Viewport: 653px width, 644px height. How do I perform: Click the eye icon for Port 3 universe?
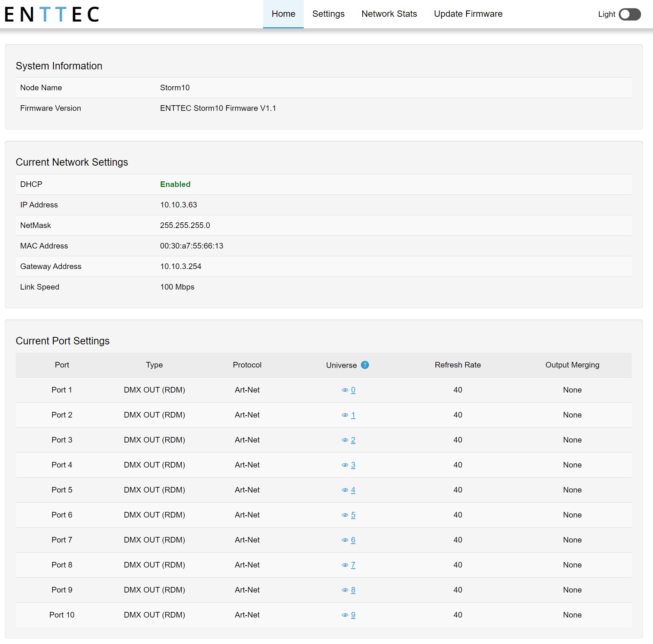[345, 440]
